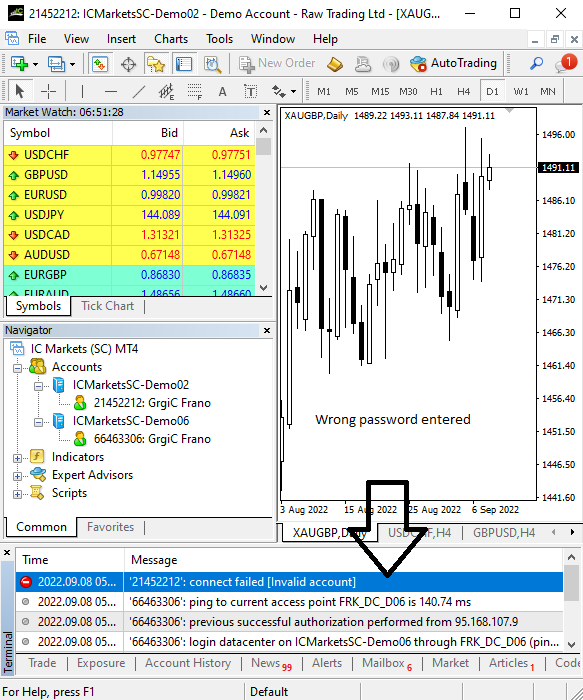Select the trendline drawing tool
Screen dimensions: 583x700
[139, 92]
